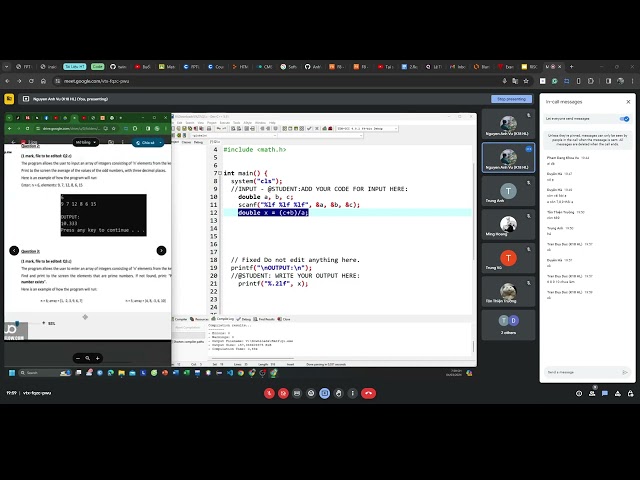Click the present screen button in Meet

[x=325, y=393]
